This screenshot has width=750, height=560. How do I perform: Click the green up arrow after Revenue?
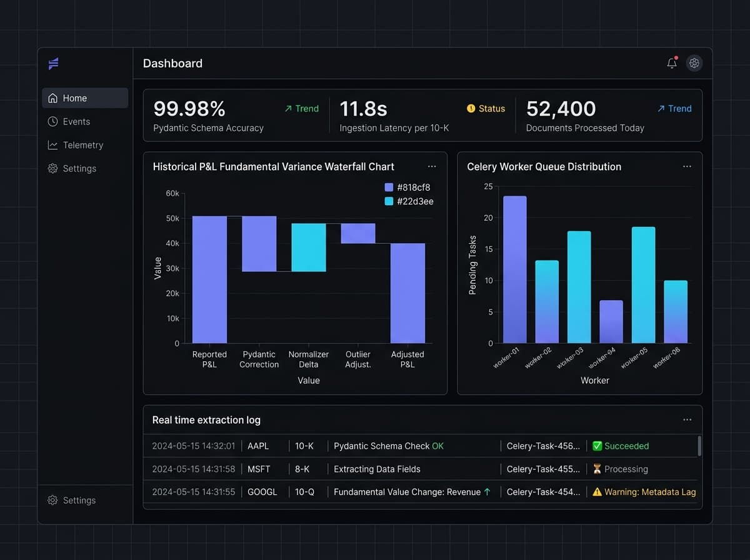[x=487, y=492]
